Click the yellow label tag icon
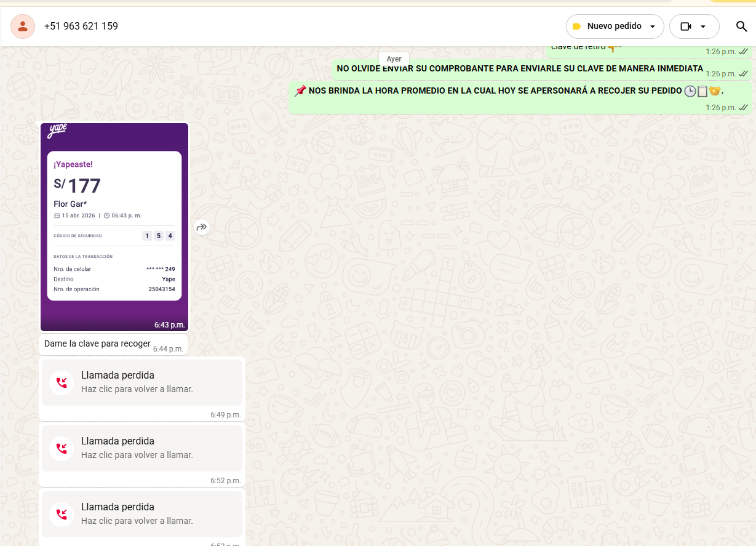 (576, 26)
